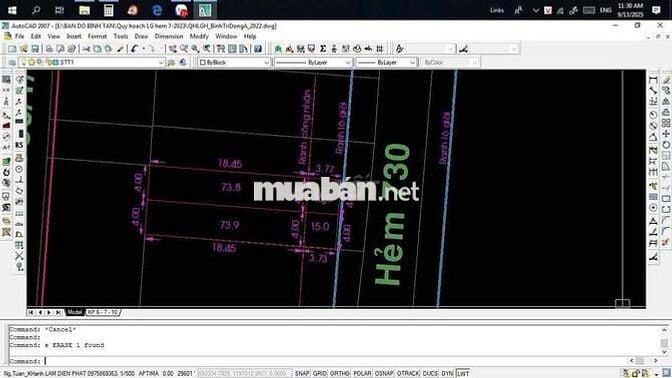Click the Plot (print) toolbar icon
Screen dimensions: 672x378
pyautogui.click(x=49, y=49)
